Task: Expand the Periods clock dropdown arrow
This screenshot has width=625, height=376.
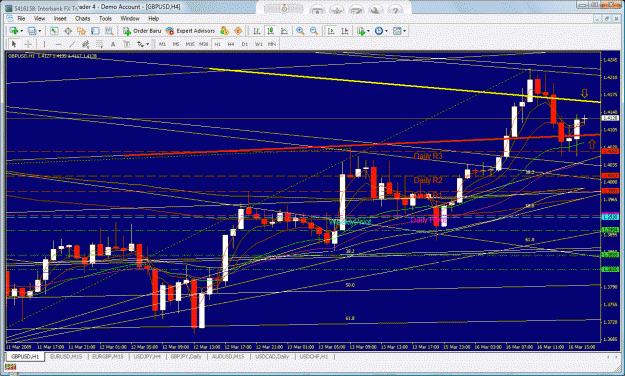Action: click(x=386, y=31)
